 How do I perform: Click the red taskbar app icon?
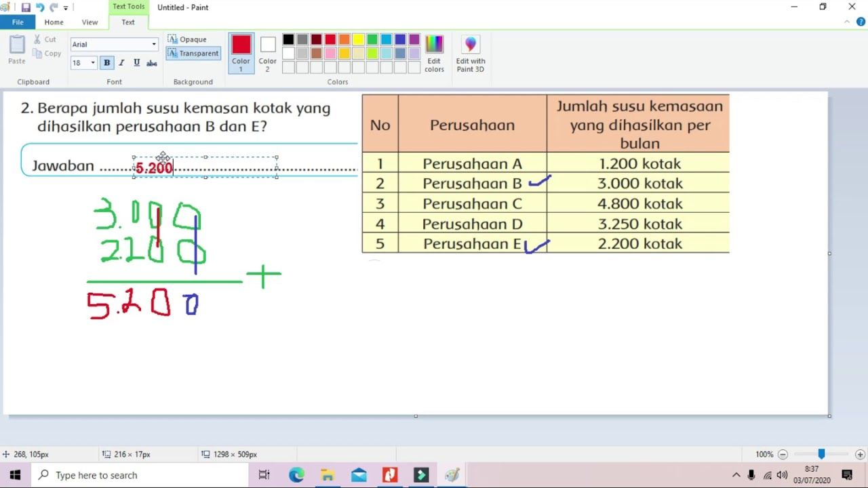390,475
